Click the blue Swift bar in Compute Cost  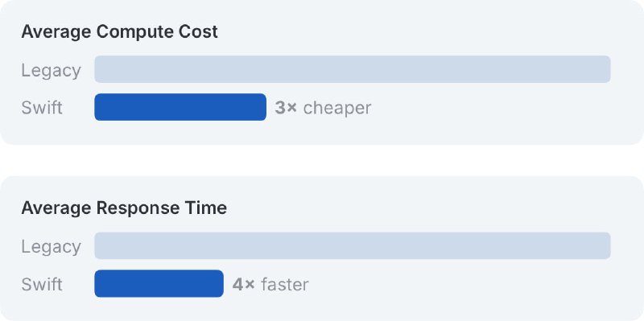click(x=180, y=107)
